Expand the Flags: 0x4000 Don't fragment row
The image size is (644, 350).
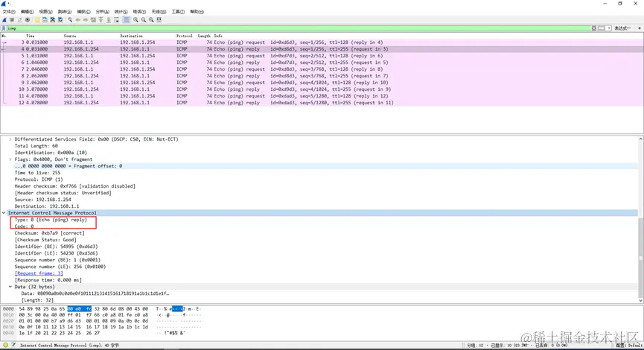(10, 159)
